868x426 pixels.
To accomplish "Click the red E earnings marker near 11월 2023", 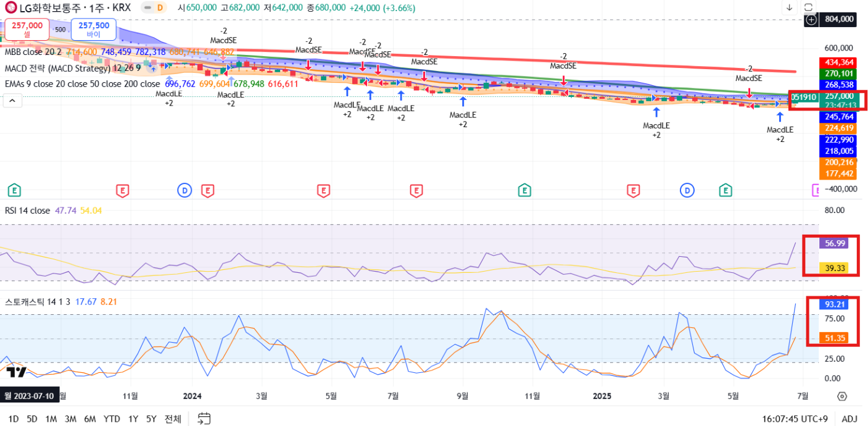I will coord(123,190).
